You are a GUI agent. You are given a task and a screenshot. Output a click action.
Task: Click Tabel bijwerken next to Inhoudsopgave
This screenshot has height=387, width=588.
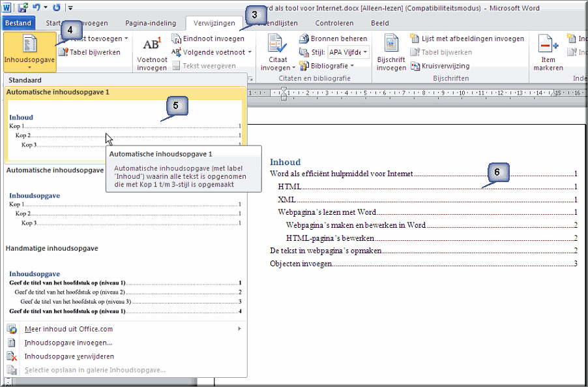(x=89, y=52)
